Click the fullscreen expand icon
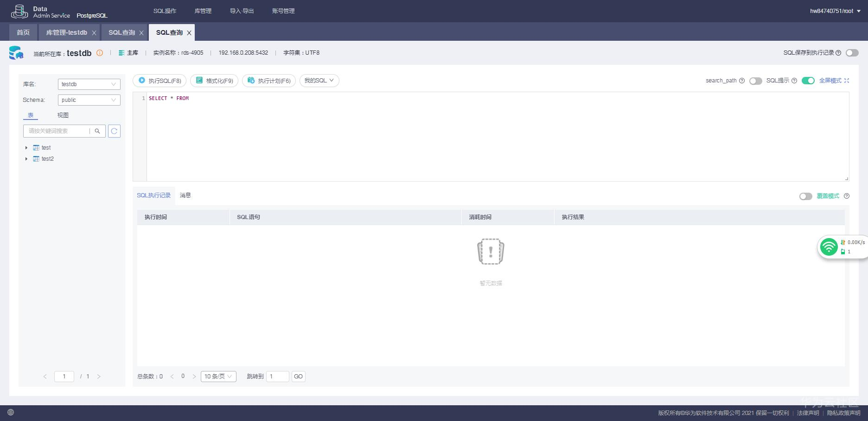Screen dimensions: 868x421 [847, 81]
